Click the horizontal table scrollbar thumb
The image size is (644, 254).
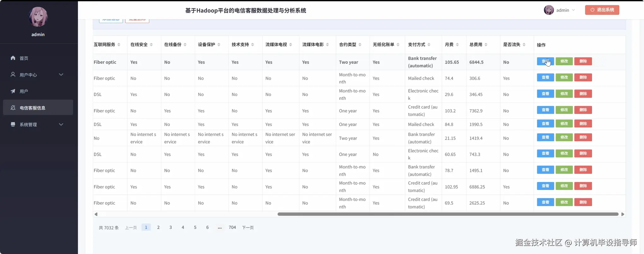(x=448, y=214)
